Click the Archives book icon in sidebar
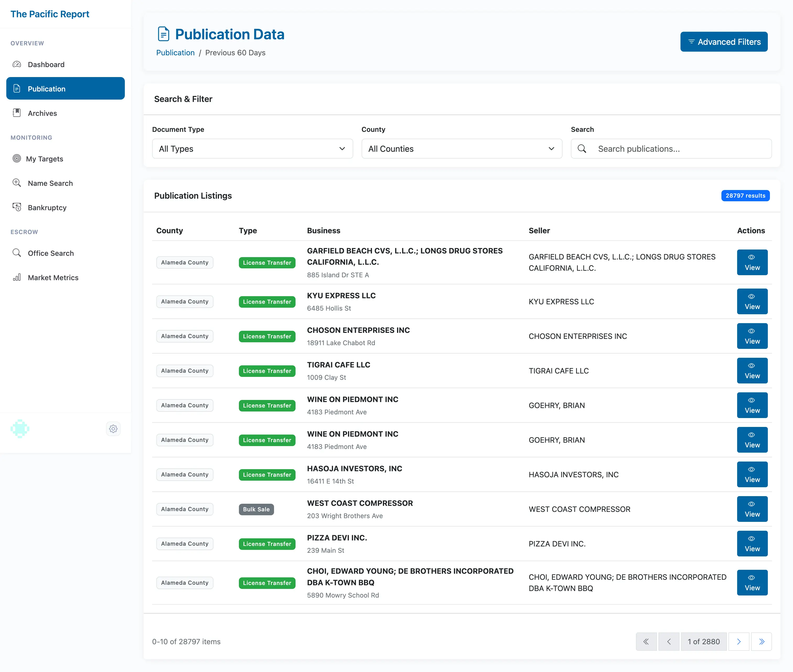 17,113
